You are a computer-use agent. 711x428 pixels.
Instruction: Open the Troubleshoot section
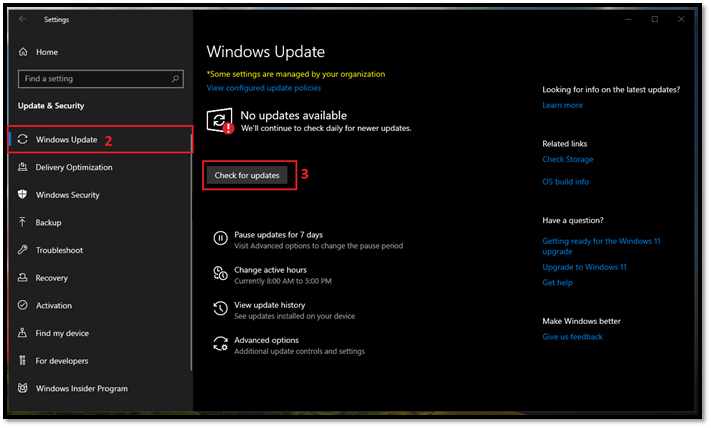pos(59,250)
